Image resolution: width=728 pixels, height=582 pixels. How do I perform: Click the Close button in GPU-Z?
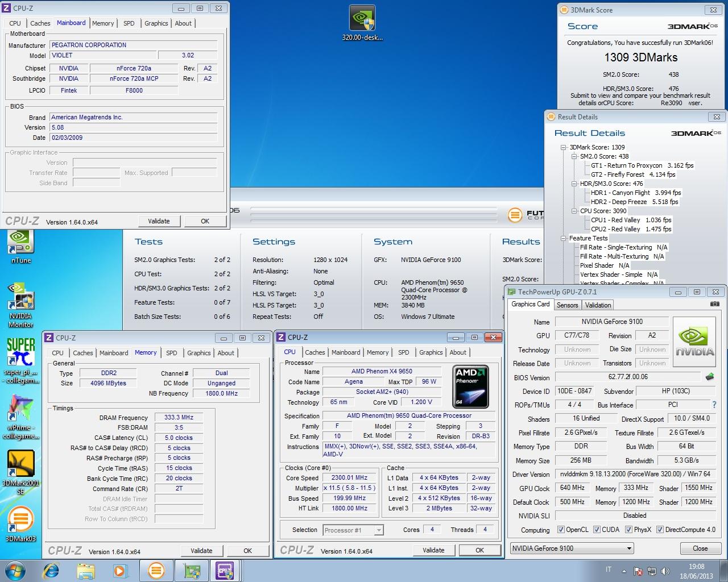coord(700,548)
